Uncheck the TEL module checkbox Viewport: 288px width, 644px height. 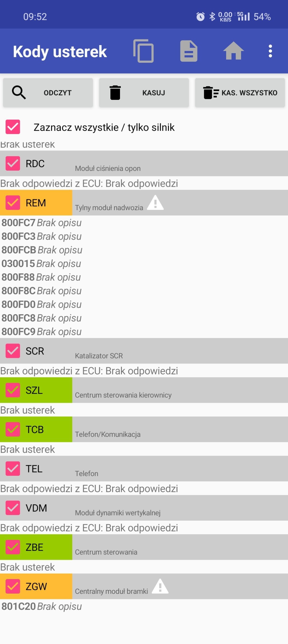point(13,469)
